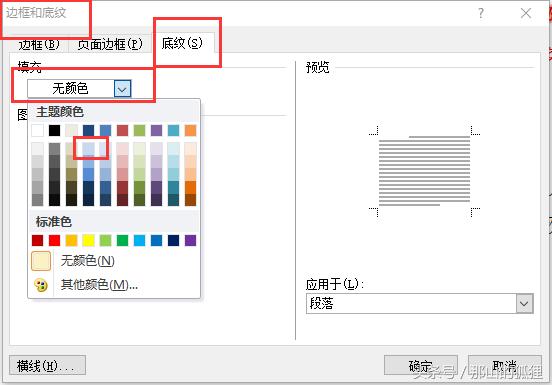Screen dimensions: 552x385
Task: Select olive green theme color in top row
Action: [x=139, y=130]
